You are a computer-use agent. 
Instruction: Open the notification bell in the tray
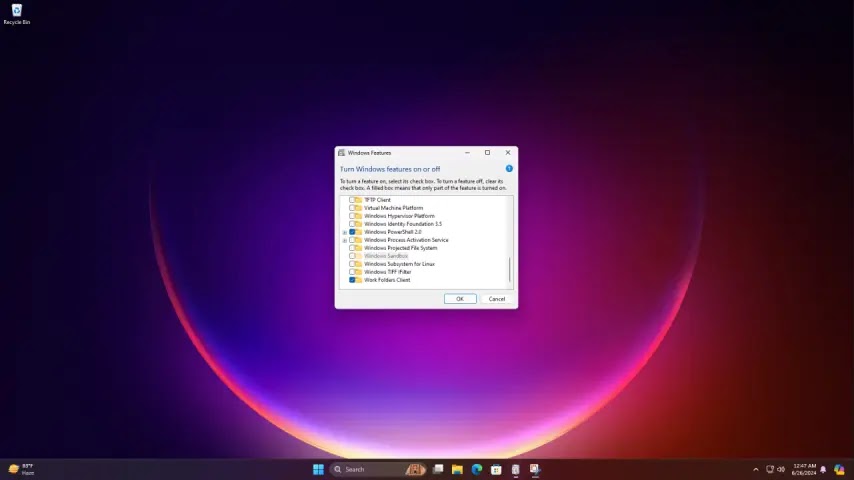pos(823,469)
